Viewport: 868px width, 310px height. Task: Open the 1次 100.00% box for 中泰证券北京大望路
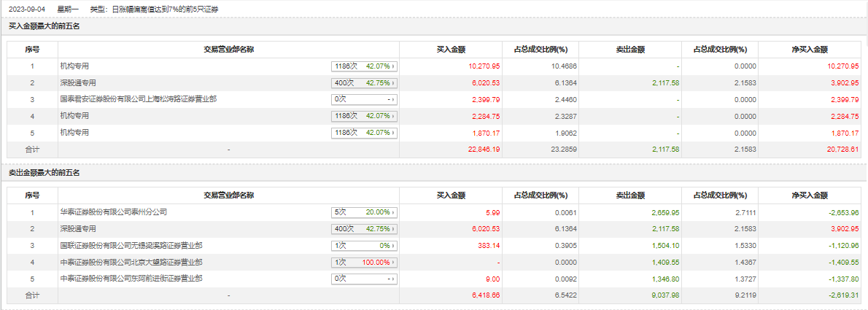pos(365,262)
